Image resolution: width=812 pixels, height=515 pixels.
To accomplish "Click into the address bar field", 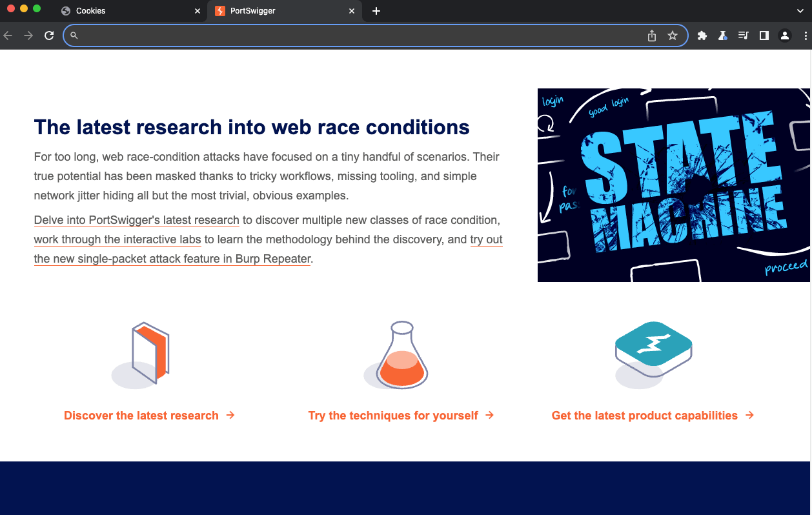I will [375, 35].
